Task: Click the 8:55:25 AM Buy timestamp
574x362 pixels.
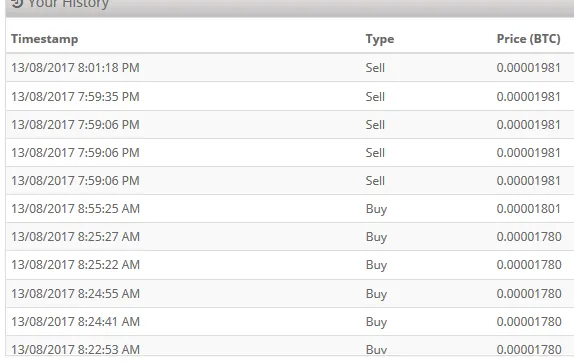Action: coord(75,209)
